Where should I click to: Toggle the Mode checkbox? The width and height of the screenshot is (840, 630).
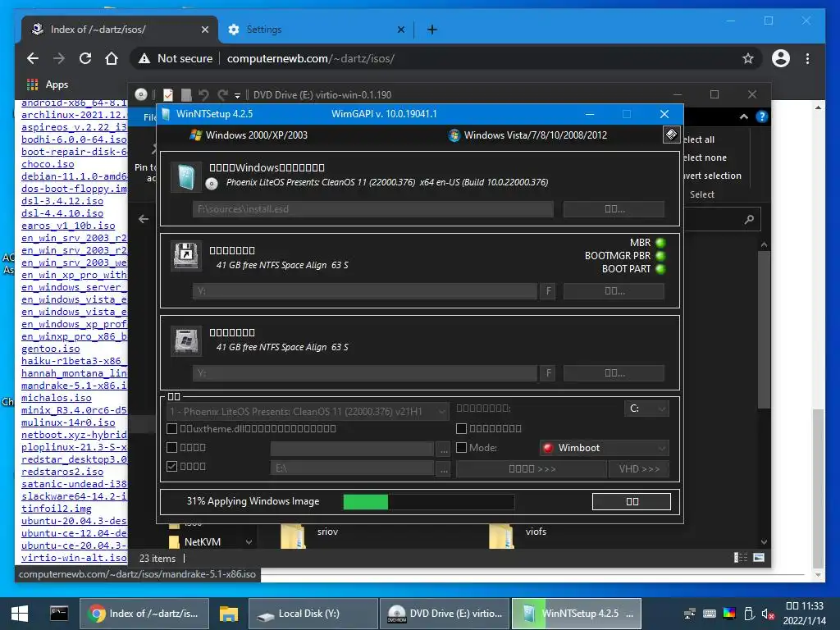[x=461, y=447]
